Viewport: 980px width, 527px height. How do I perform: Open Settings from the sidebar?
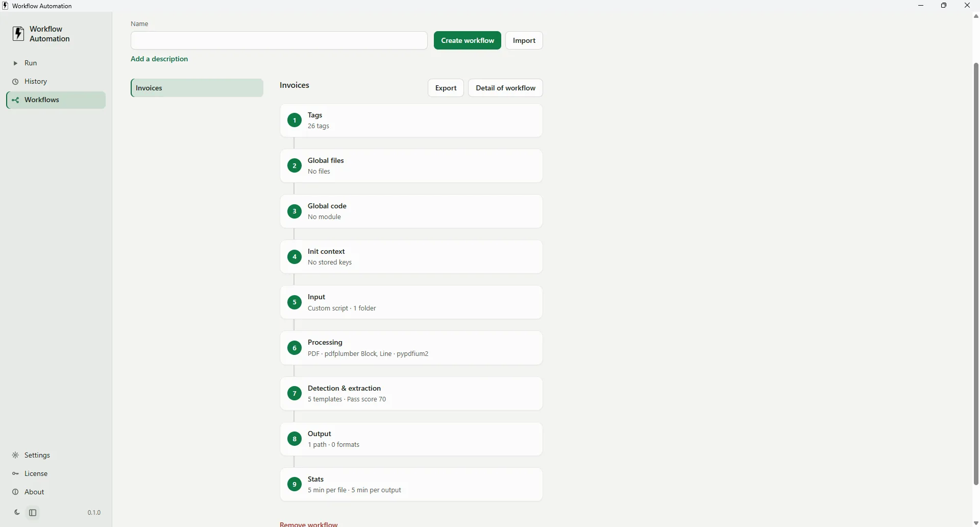[56, 456]
